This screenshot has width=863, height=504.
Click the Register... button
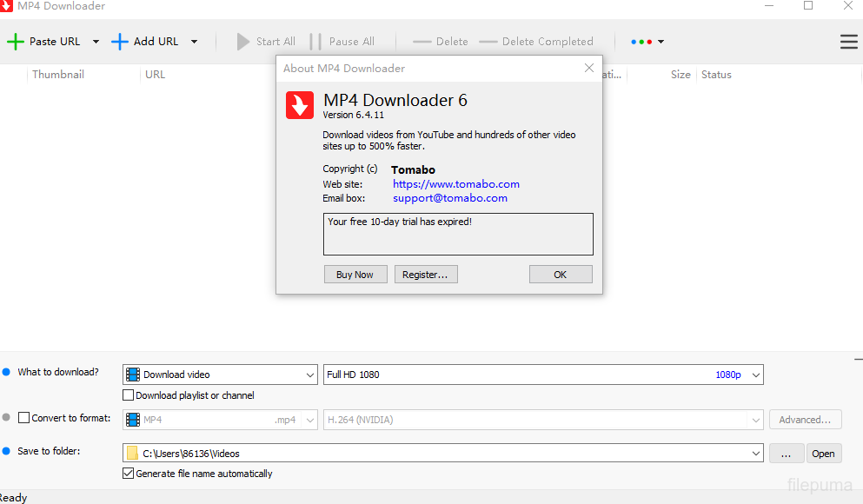click(x=426, y=275)
